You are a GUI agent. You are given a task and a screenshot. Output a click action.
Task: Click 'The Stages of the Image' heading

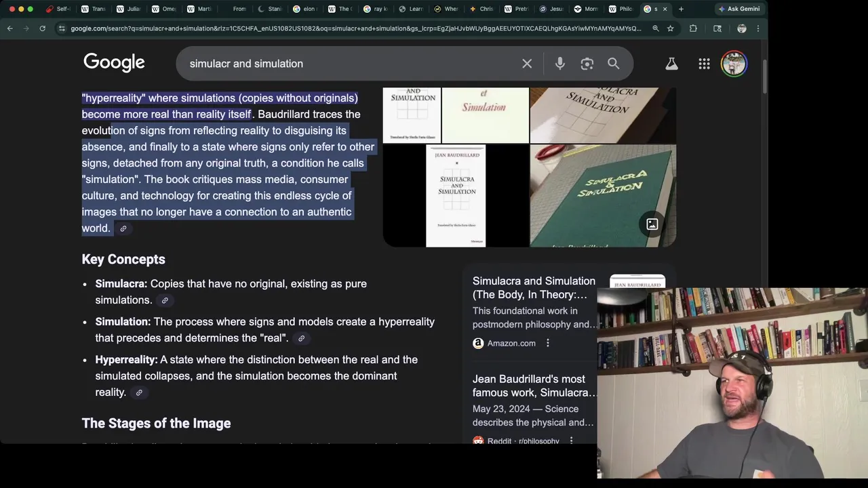[x=156, y=424]
